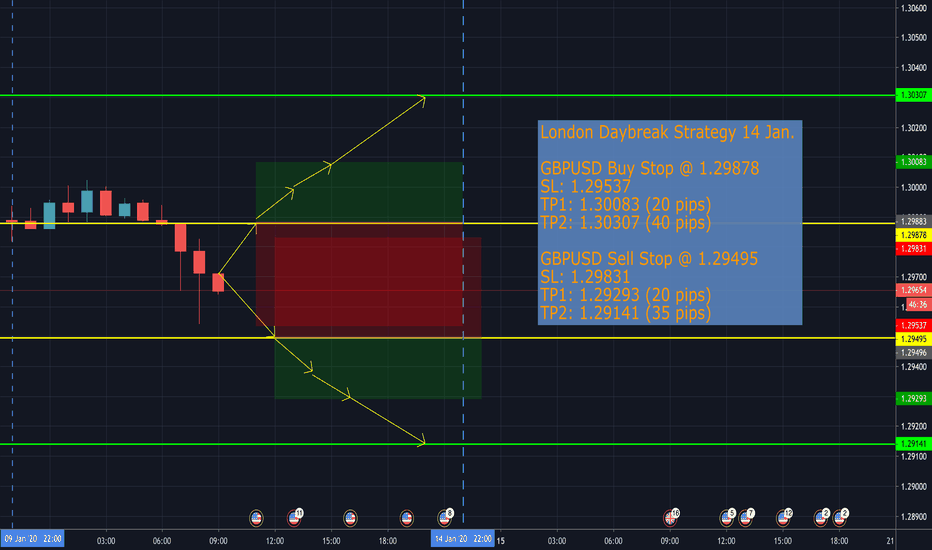Click the US event icon with badge 5

727,517
